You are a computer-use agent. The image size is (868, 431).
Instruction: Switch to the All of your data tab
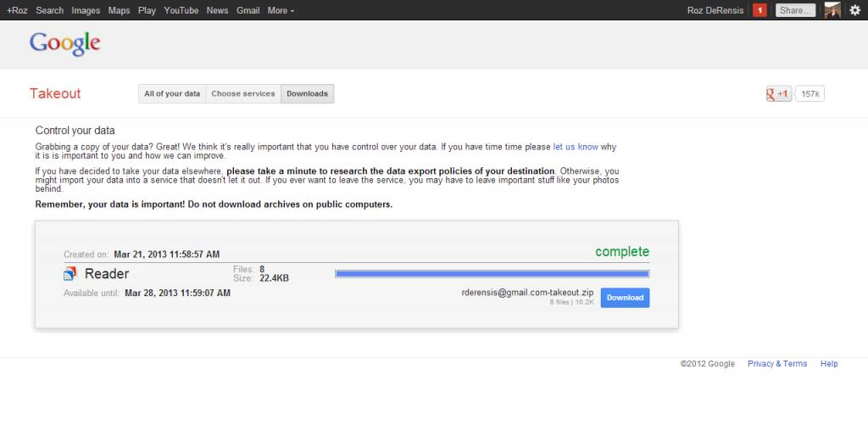(172, 94)
